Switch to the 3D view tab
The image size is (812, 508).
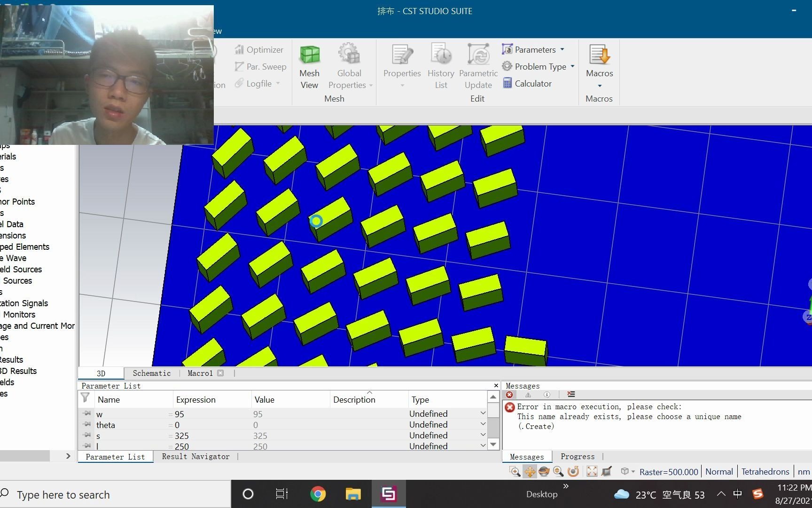click(101, 373)
